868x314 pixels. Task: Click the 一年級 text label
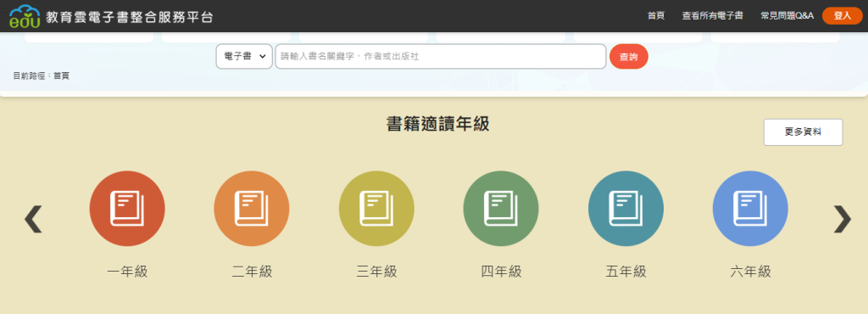(127, 272)
